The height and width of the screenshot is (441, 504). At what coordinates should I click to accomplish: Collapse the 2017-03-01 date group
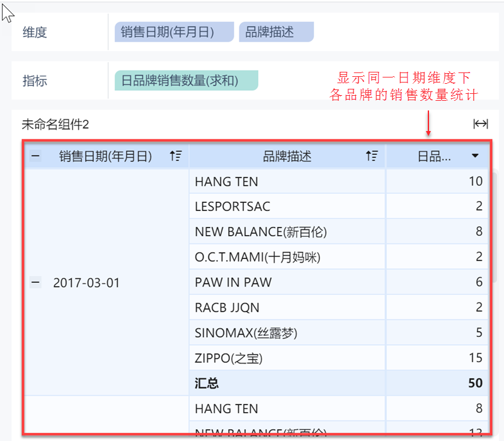coord(36,283)
